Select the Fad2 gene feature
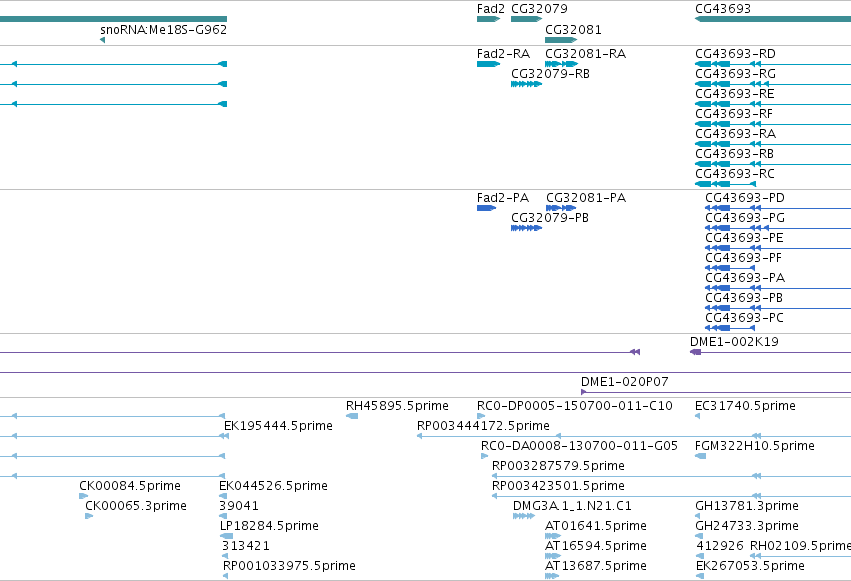Image resolution: width=851 pixels, height=581 pixels. [x=488, y=19]
